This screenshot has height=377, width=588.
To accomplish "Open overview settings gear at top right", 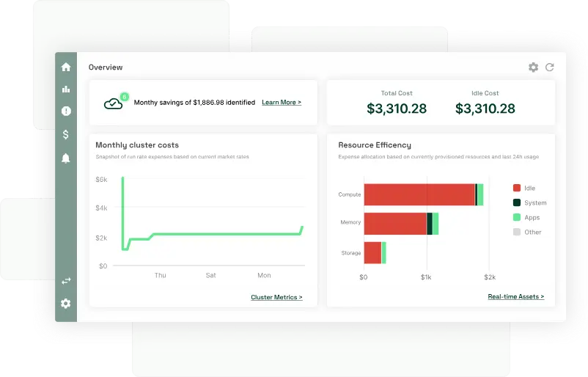I will click(x=533, y=67).
